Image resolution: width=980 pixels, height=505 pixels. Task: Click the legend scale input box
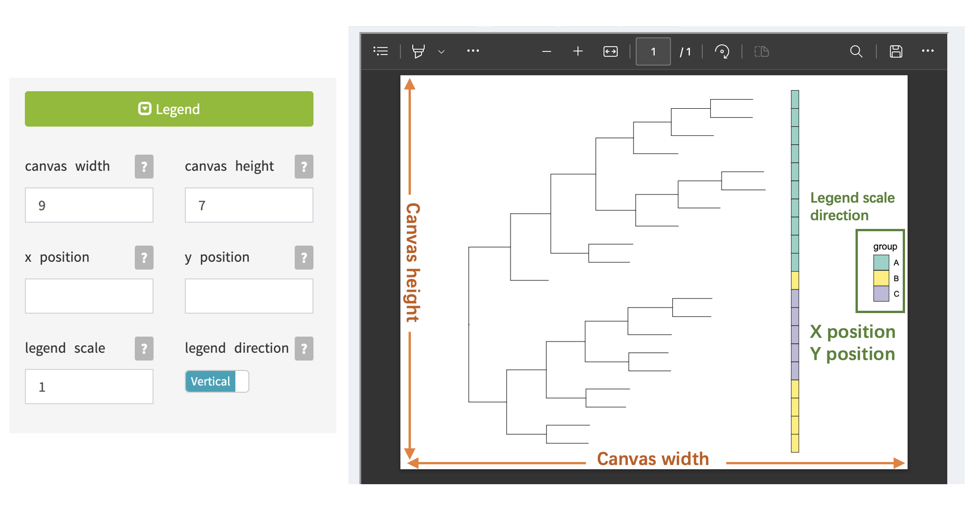tap(89, 387)
